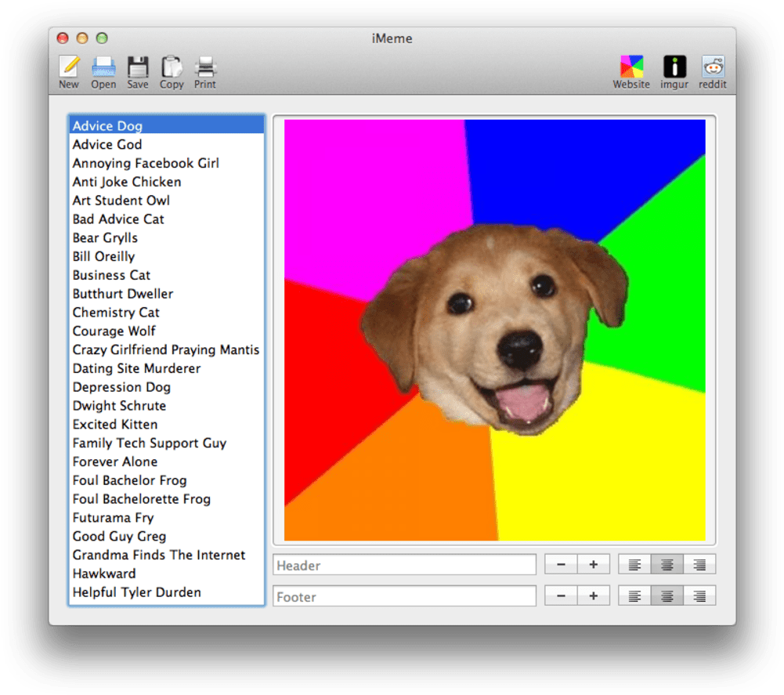Decrease header font size with minus button
This screenshot has height=695, width=784.
[561, 564]
